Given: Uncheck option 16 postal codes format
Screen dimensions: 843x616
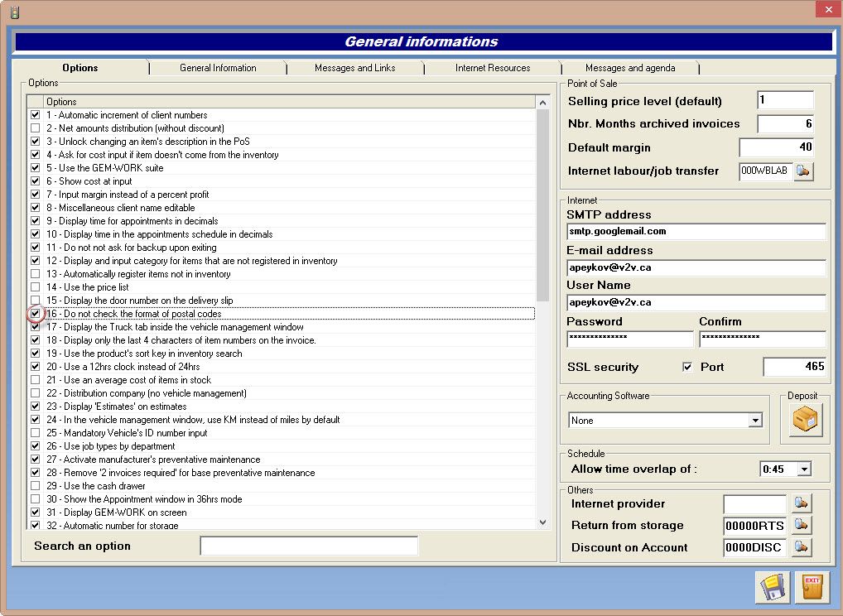Looking at the screenshot, I should click(35, 313).
